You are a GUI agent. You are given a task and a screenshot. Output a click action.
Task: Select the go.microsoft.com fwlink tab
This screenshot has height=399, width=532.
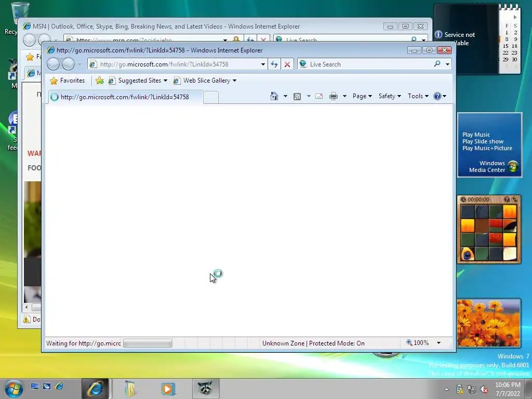point(125,97)
